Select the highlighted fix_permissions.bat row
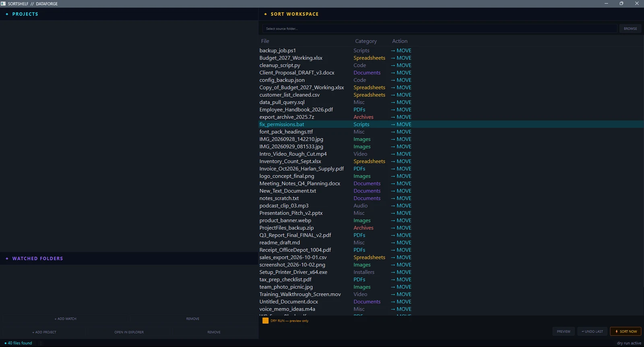 click(451, 124)
